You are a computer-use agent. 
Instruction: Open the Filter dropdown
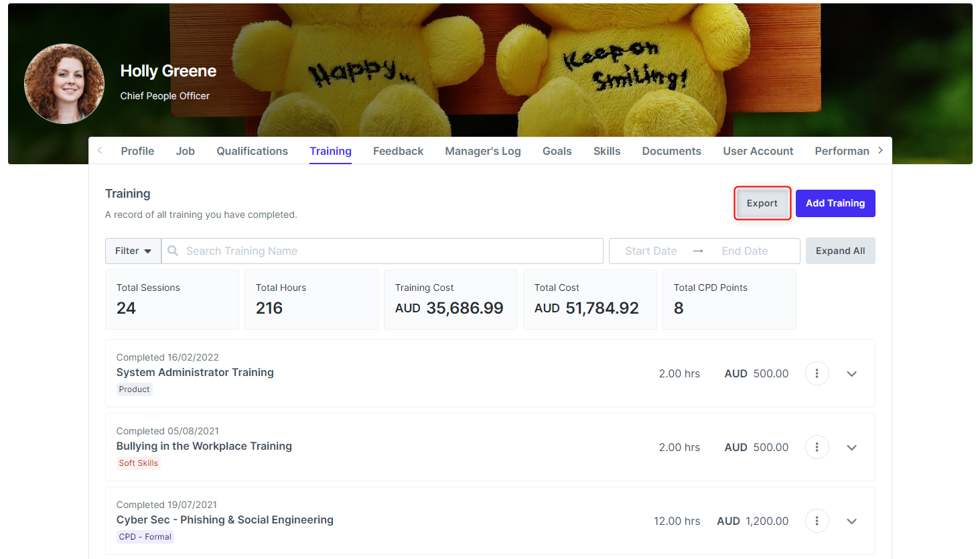click(133, 251)
